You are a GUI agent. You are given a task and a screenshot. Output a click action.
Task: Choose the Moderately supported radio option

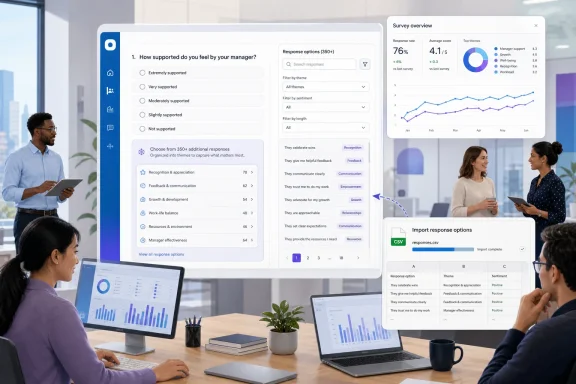pyautogui.click(x=142, y=101)
